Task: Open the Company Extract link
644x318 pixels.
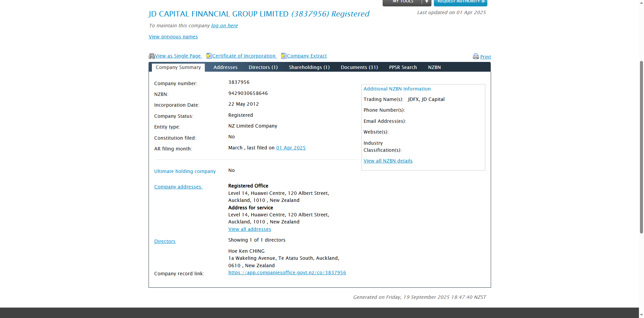Action: point(307,56)
